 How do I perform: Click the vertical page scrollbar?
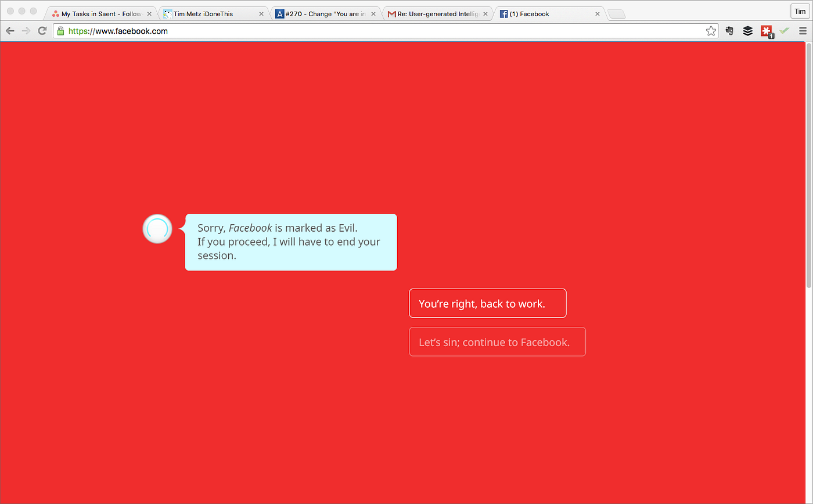(x=809, y=165)
